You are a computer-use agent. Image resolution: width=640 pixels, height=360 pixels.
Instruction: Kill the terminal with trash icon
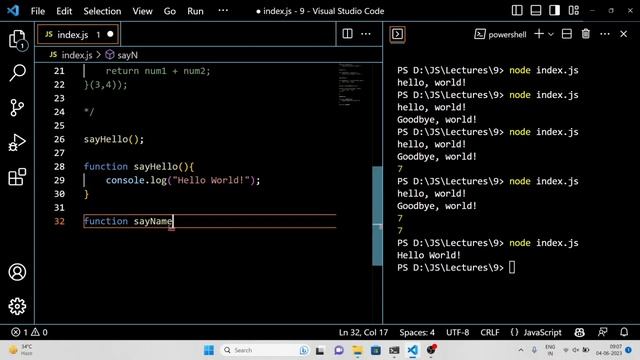click(x=586, y=34)
